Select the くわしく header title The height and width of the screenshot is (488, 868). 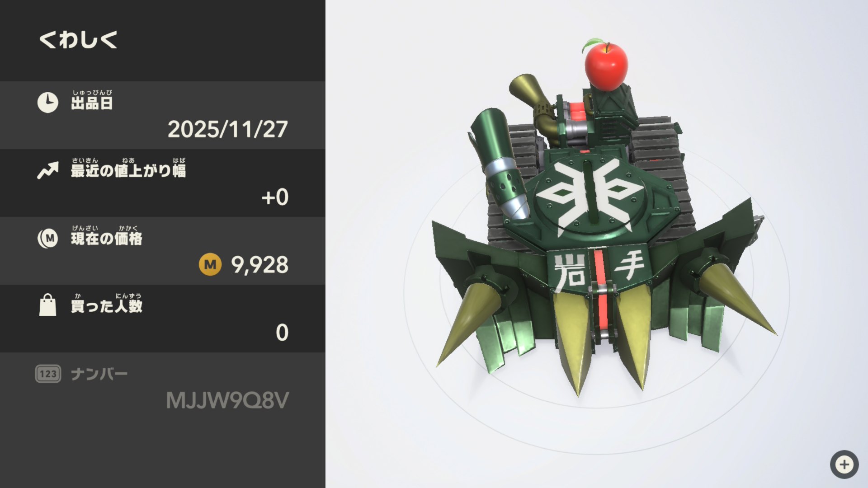click(78, 40)
